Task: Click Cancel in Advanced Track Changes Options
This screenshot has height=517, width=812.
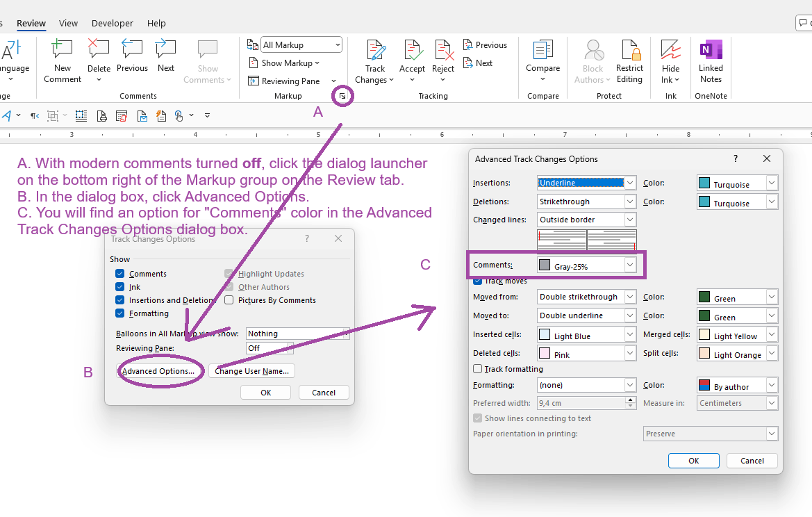Action: pos(752,461)
